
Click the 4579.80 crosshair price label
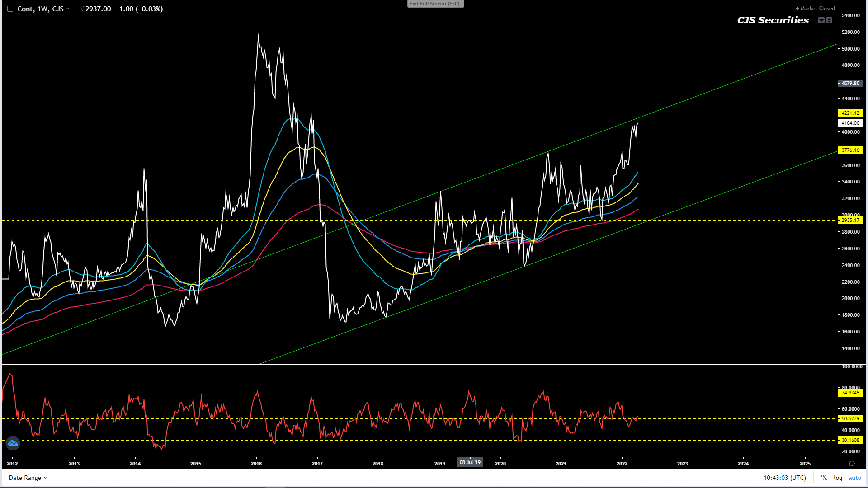(850, 83)
